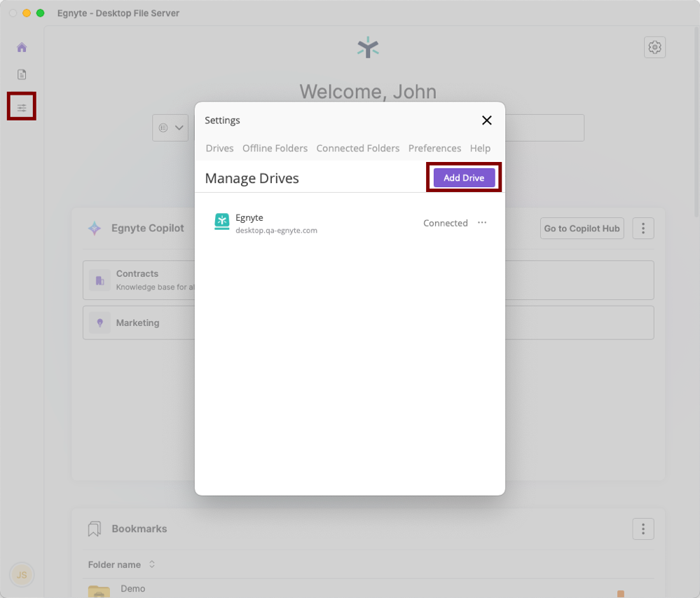The image size is (700, 598).
Task: Click the green macOS zoom button
Action: click(x=40, y=13)
